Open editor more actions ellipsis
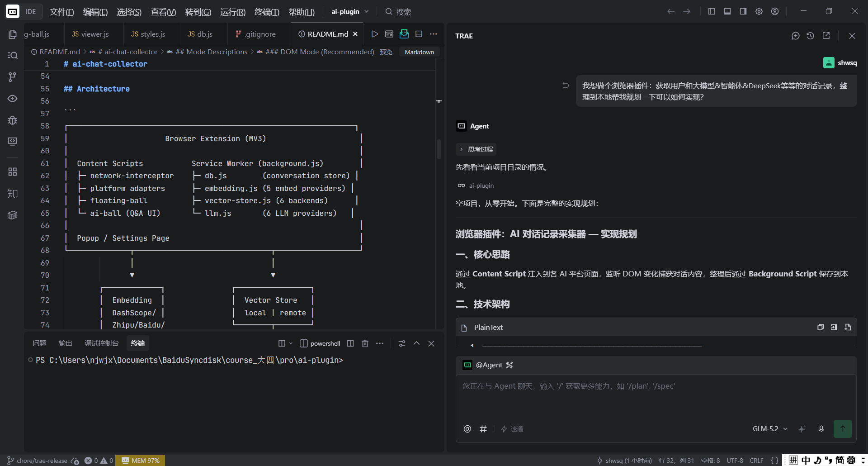 [434, 34]
